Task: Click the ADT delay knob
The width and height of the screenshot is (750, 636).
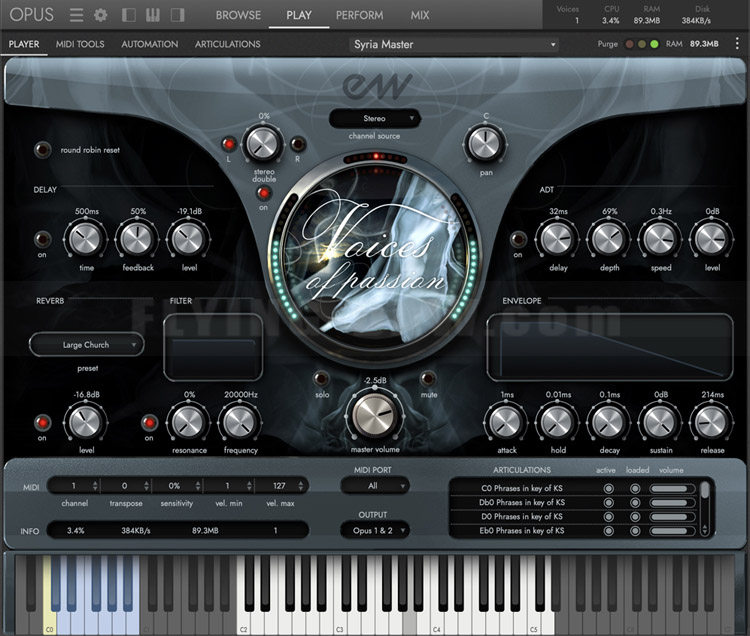Action: 557,238
